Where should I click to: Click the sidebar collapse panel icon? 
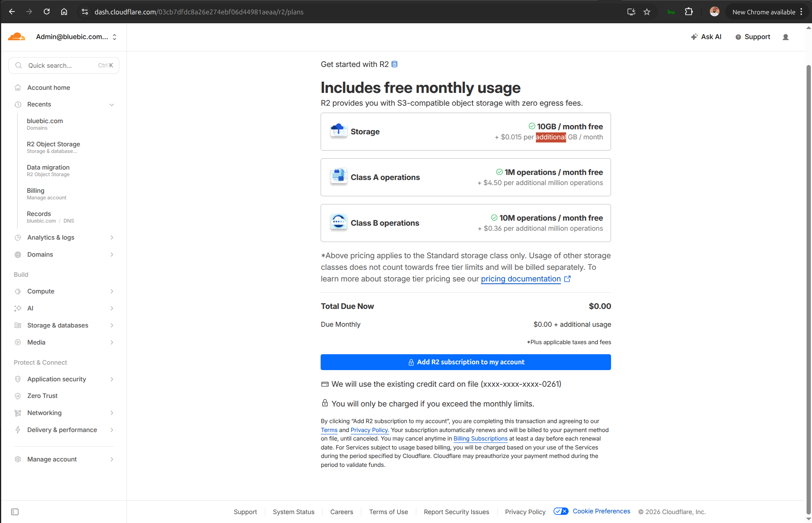[x=15, y=512]
